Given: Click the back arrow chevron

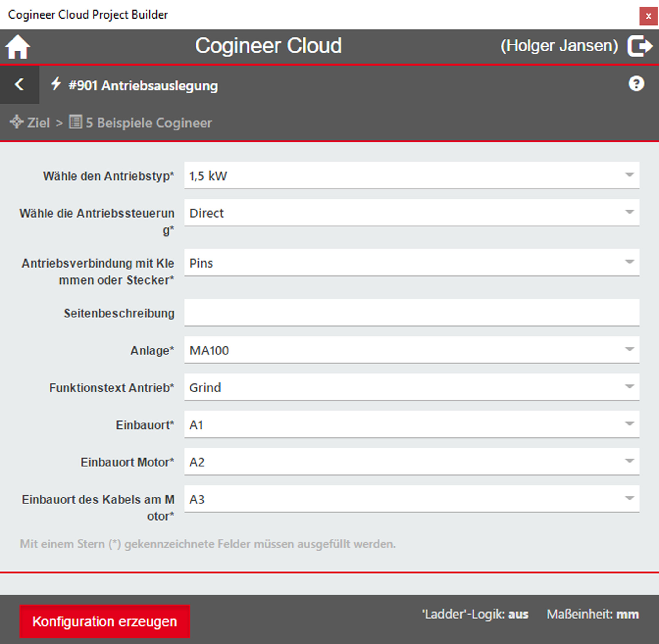Looking at the screenshot, I should coord(19,85).
